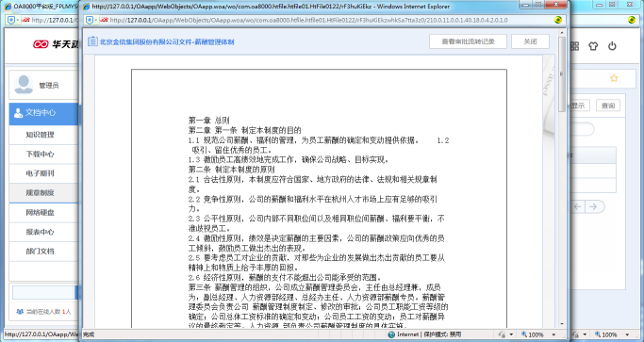Click the 'Internet | 保护模式: 禁用' status text

[429, 334]
